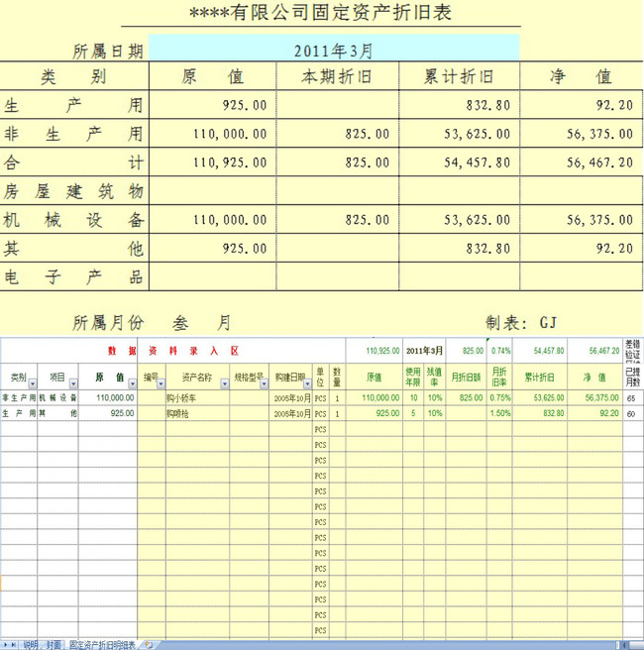Screen dimensions: 644x650
Task: Click the 电子产品 row label
Action: pyautogui.click(x=73, y=276)
